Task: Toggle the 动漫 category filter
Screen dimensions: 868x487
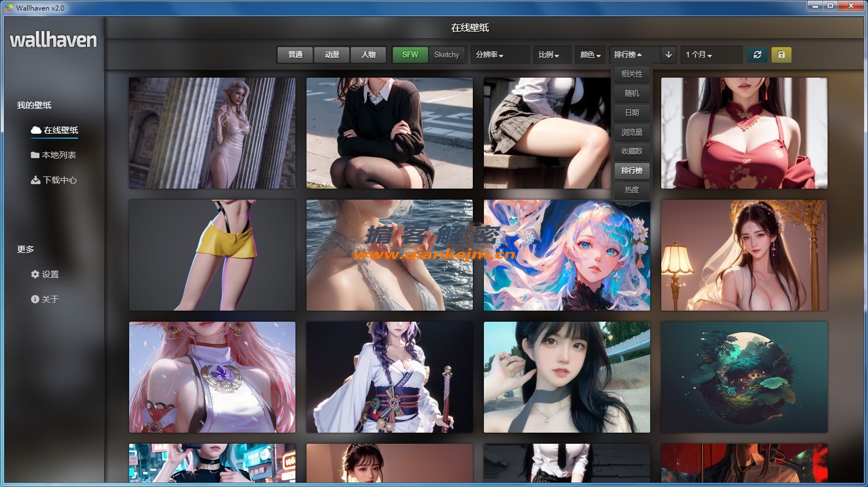Action: [332, 54]
